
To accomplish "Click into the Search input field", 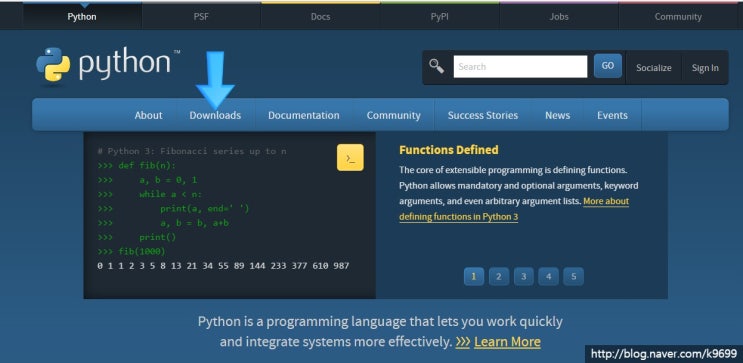I will click(520, 66).
